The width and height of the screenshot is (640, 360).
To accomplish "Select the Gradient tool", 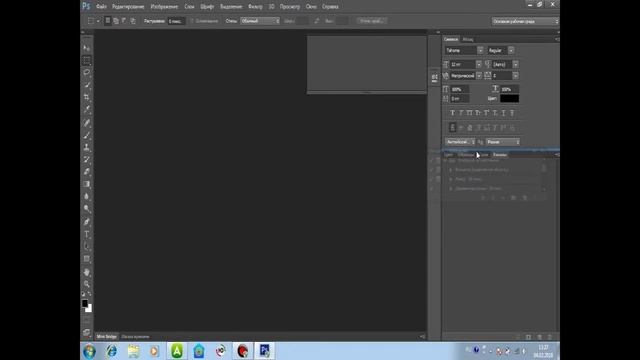I will pyautogui.click(x=87, y=184).
